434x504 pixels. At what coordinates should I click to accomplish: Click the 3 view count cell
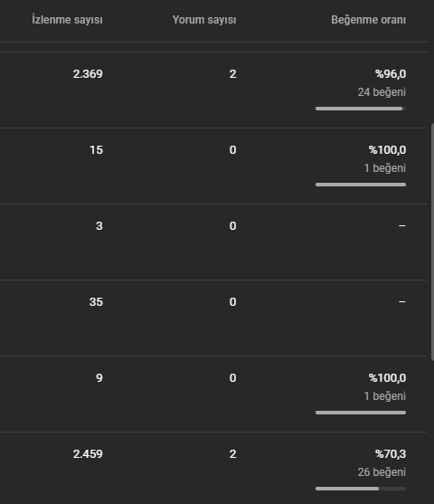point(99,226)
